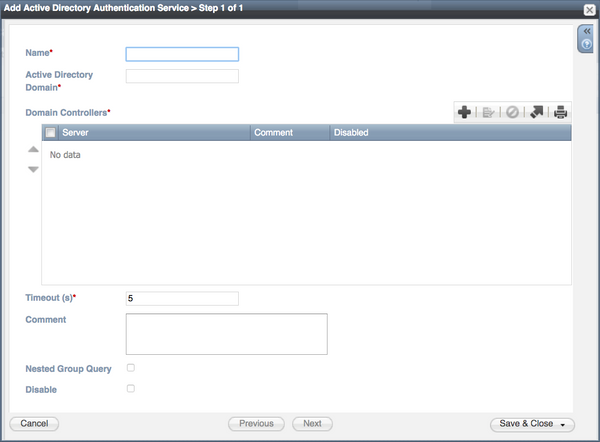The width and height of the screenshot is (600, 442).
Task: Sort by the Comment column header
Action: pyautogui.click(x=290, y=132)
